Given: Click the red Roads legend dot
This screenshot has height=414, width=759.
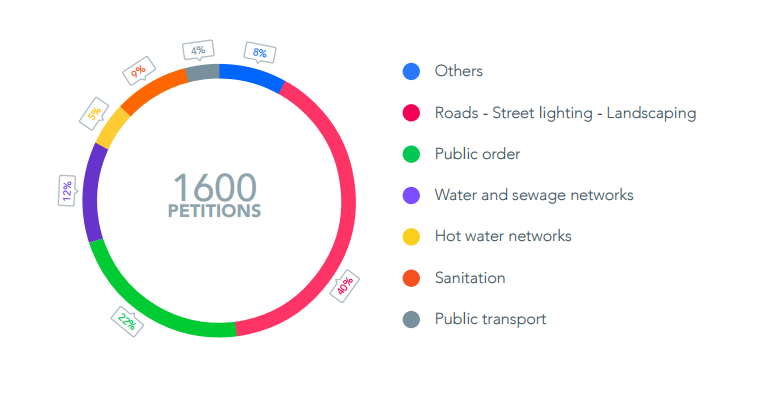Looking at the screenshot, I should click(x=411, y=113).
